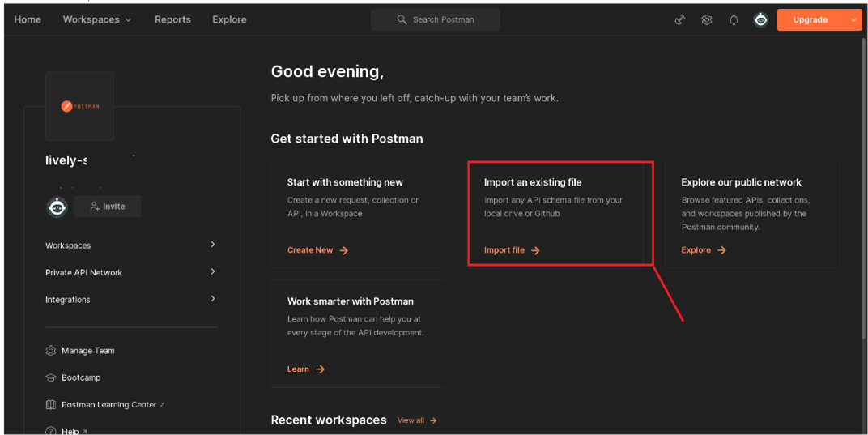Select the Import an existing file heading
Viewport: 868px width, 435px height.
pos(533,182)
